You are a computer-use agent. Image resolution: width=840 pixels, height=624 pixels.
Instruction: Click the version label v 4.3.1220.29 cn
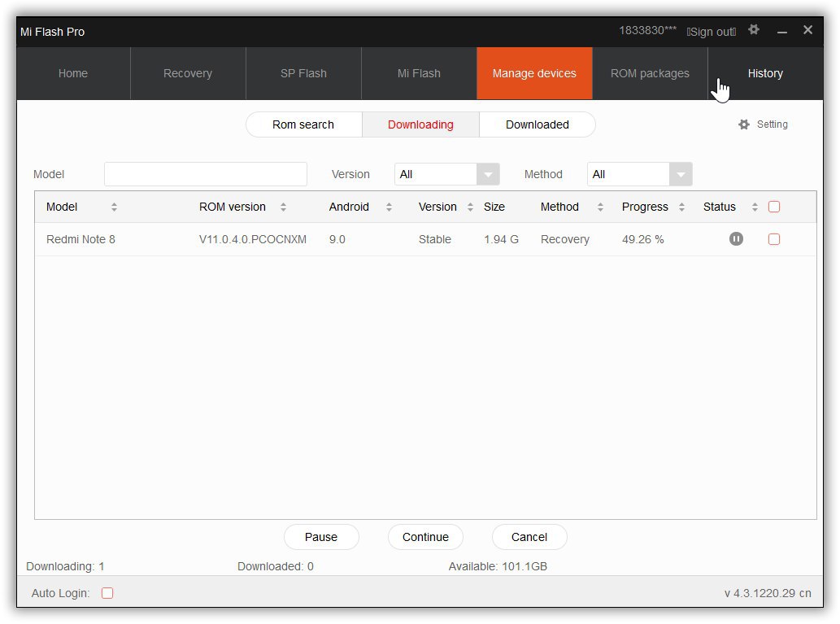pyautogui.click(x=768, y=593)
